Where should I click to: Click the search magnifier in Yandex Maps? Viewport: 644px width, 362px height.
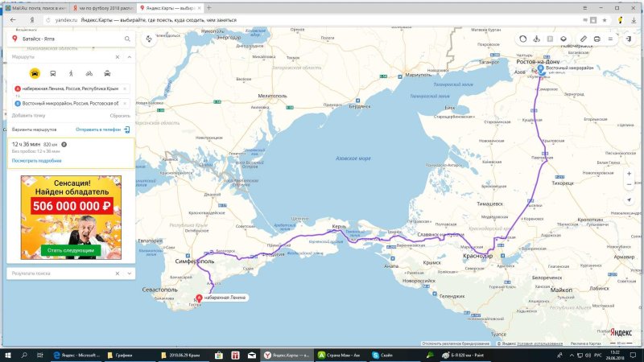(127, 39)
